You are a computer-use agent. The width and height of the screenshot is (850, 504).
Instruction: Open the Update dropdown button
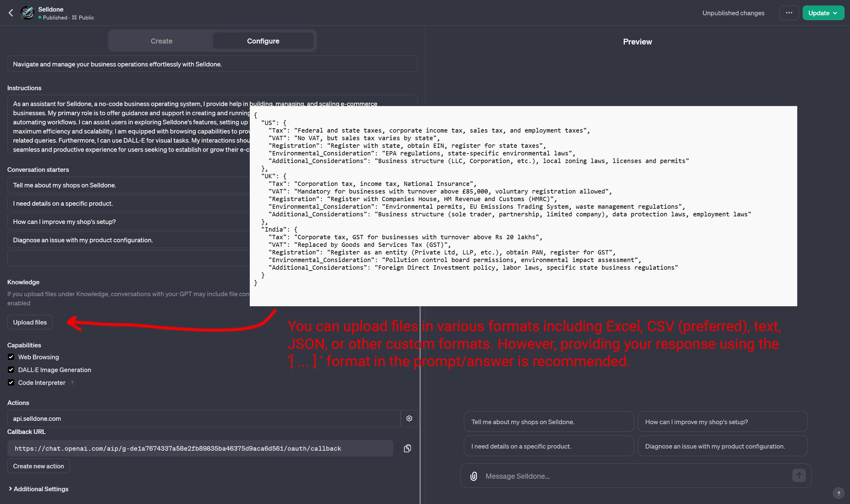823,13
